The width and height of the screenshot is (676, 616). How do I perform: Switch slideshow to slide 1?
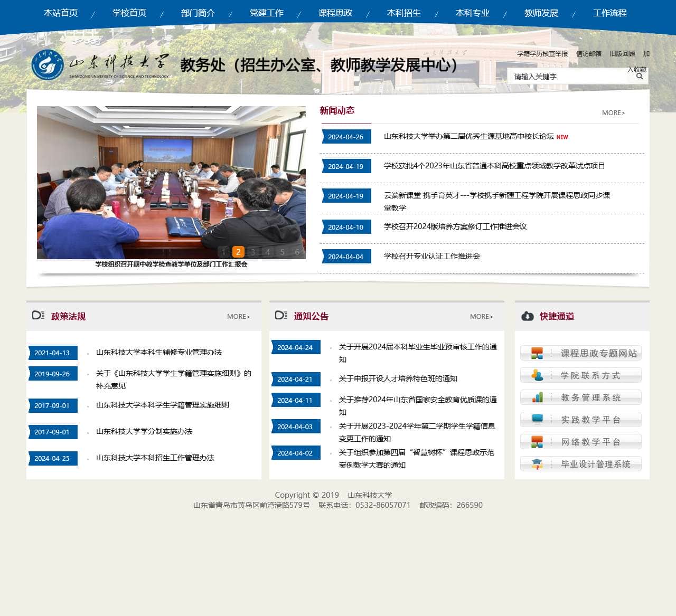pos(223,252)
